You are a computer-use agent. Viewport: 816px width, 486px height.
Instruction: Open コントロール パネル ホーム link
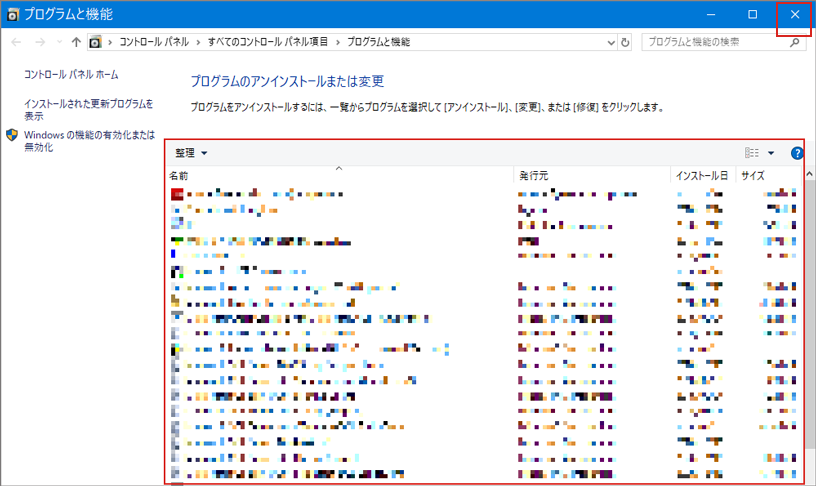click(x=71, y=74)
